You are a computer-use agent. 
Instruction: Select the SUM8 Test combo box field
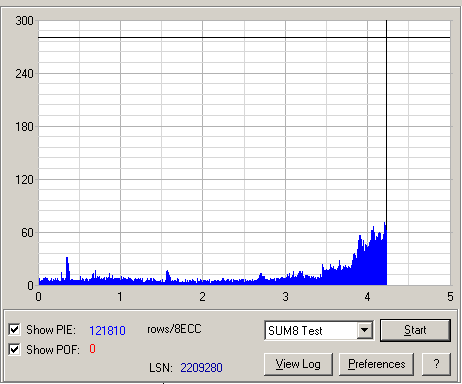(319, 330)
